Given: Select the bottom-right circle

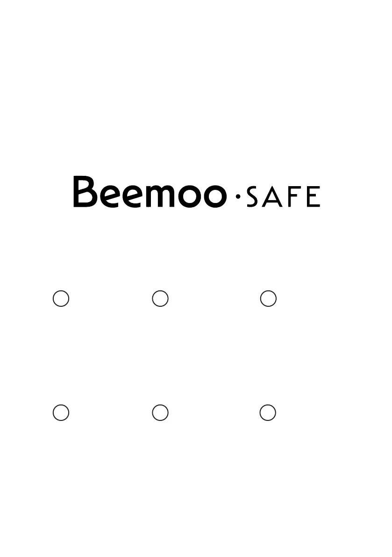Looking at the screenshot, I should click(x=268, y=413).
